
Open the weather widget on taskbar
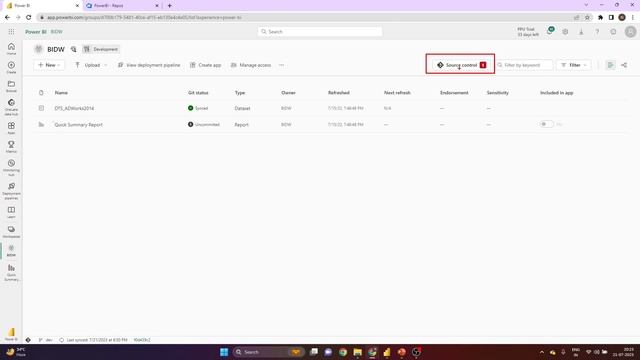pyautogui.click(x=16, y=352)
